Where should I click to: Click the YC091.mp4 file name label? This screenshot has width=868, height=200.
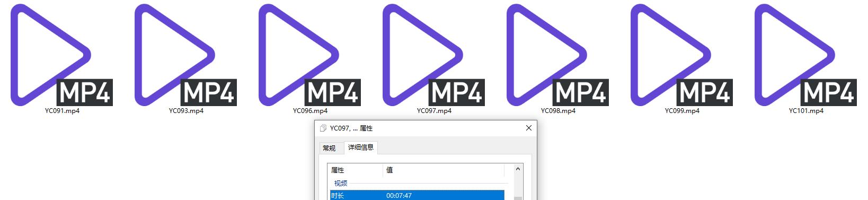62,111
